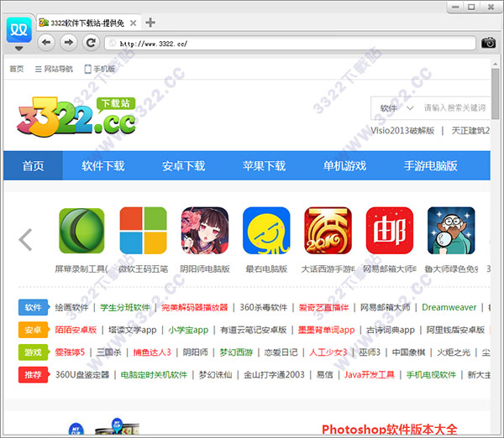Viewport: 504px width, 438px height.
Task: Open 阴阳师电脑版 anime girl icon
Action: [205, 231]
